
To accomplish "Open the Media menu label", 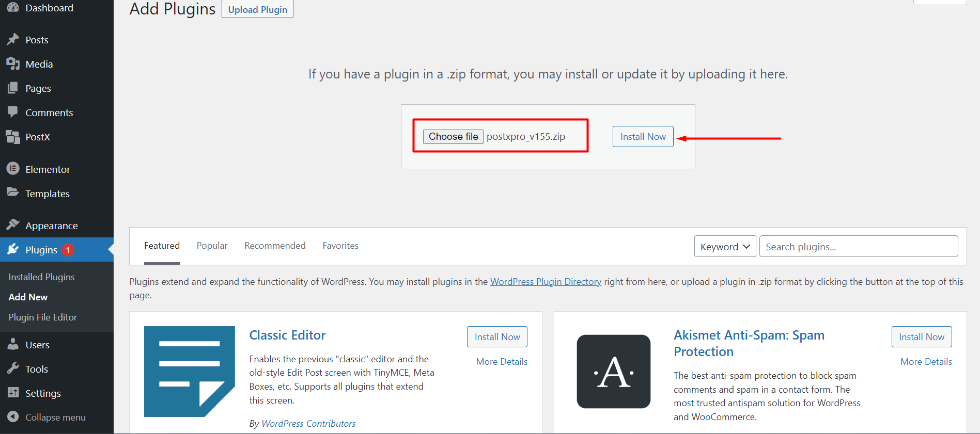I will point(39,64).
